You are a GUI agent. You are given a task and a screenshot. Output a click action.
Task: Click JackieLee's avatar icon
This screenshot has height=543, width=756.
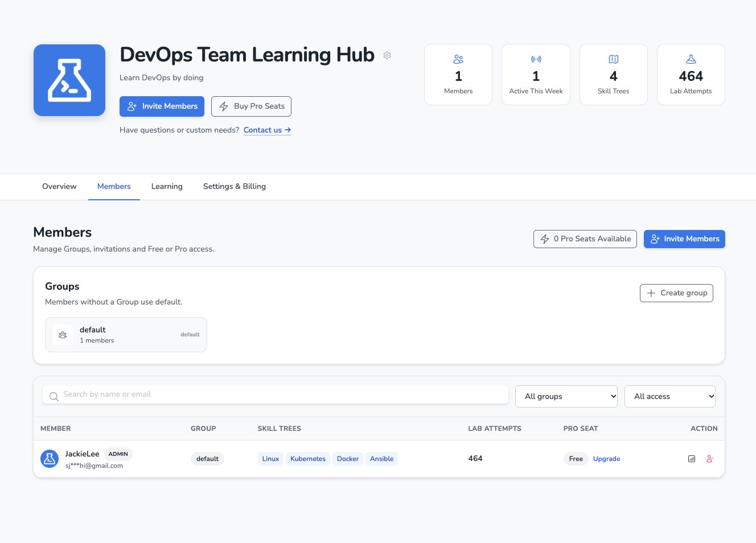50,459
